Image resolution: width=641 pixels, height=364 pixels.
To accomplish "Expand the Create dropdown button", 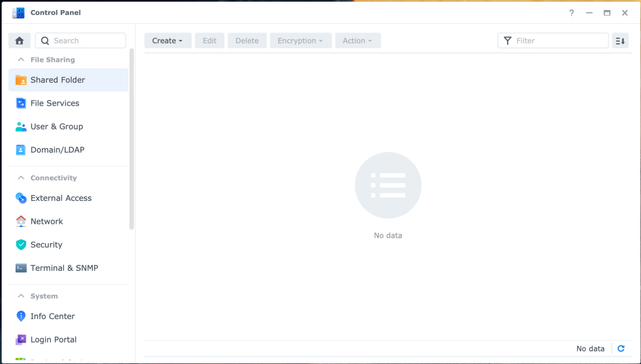I will 167,41.
